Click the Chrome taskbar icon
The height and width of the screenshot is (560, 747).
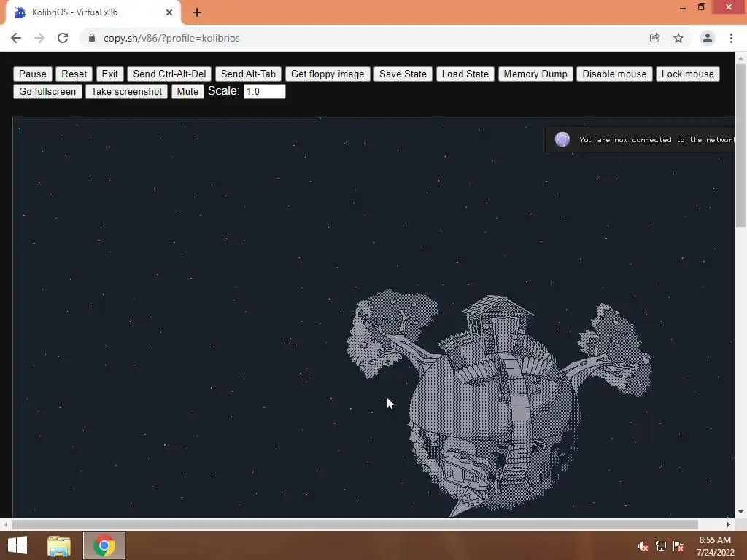click(104, 545)
